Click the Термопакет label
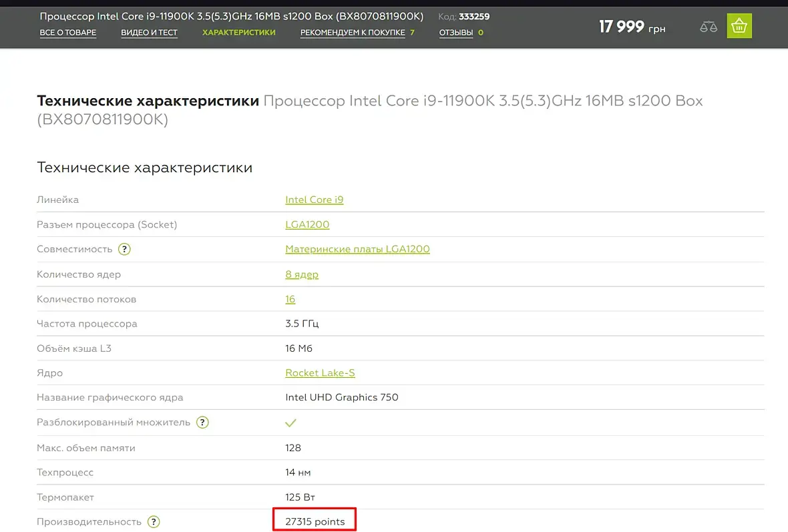The width and height of the screenshot is (788, 532). [65, 497]
